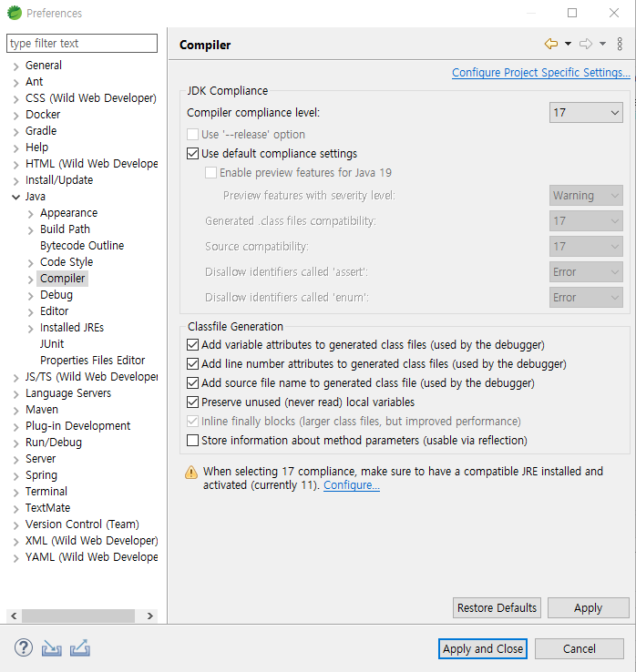
Task: Open Disallow 'assert' identifiers dropdown
Action: [586, 272]
